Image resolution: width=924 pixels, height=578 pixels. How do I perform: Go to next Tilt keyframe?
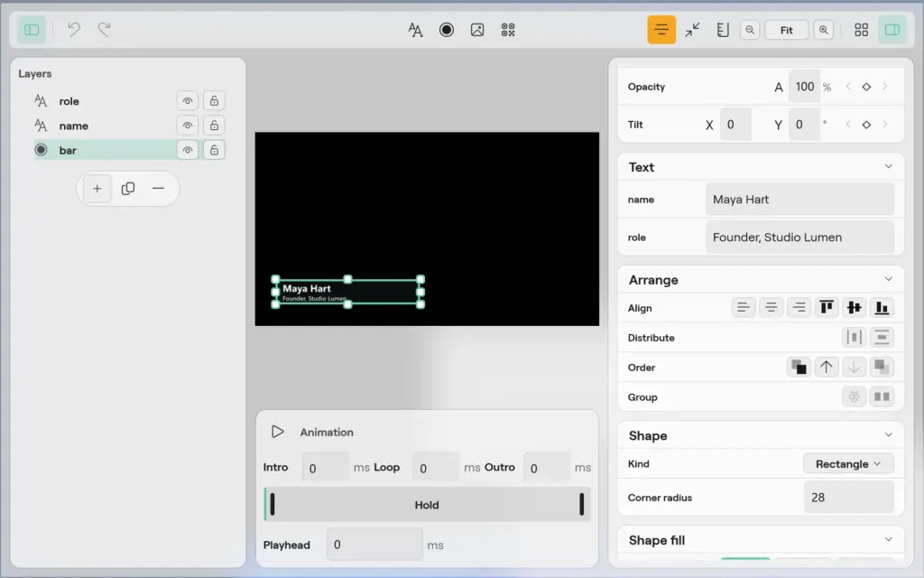885,125
